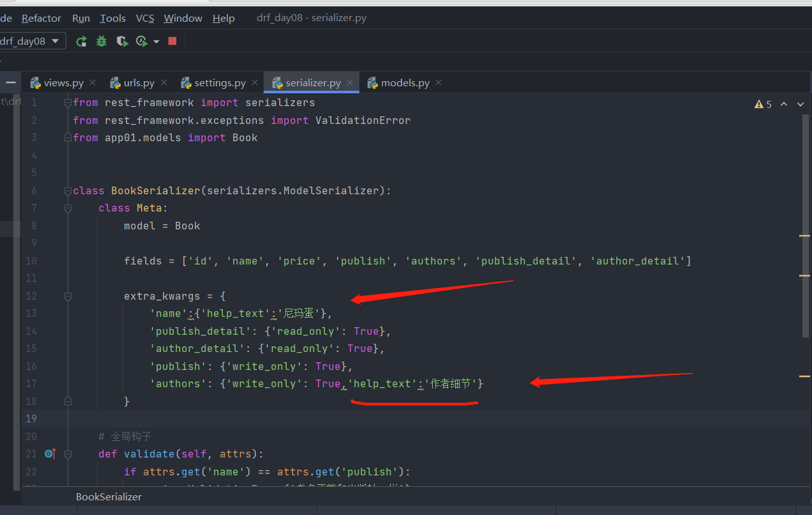Viewport: 812px width, 515px height.
Task: Click the Rerun drf_day08 icon
Action: (81, 42)
